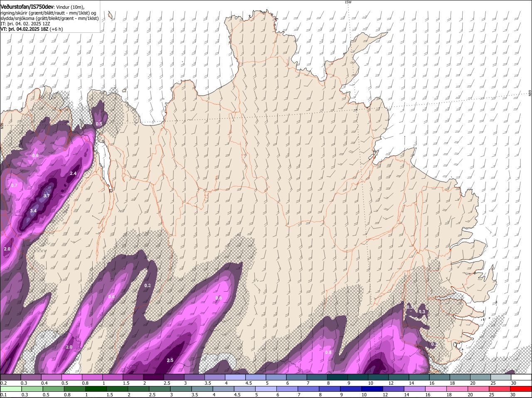Image resolution: width=532 pixels, height=398 pixels.
Task: Click the 'rigning/skúrir' legend description line
Action: [48, 12]
